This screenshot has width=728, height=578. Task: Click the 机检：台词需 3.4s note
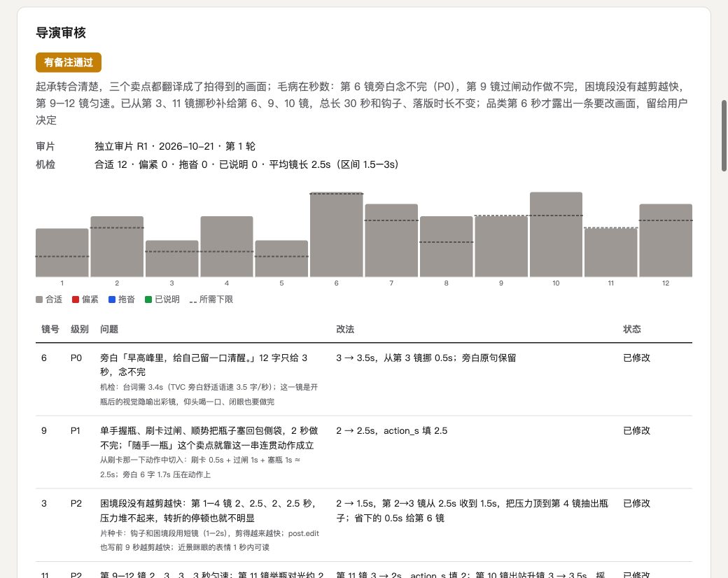209,394
